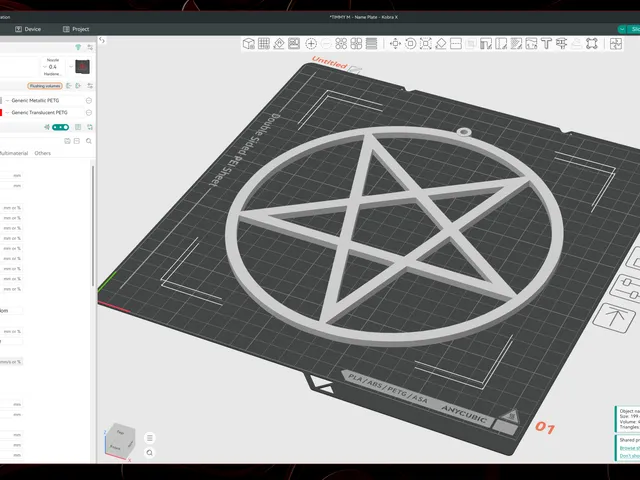Click the compare presets icon

[x=90, y=127]
